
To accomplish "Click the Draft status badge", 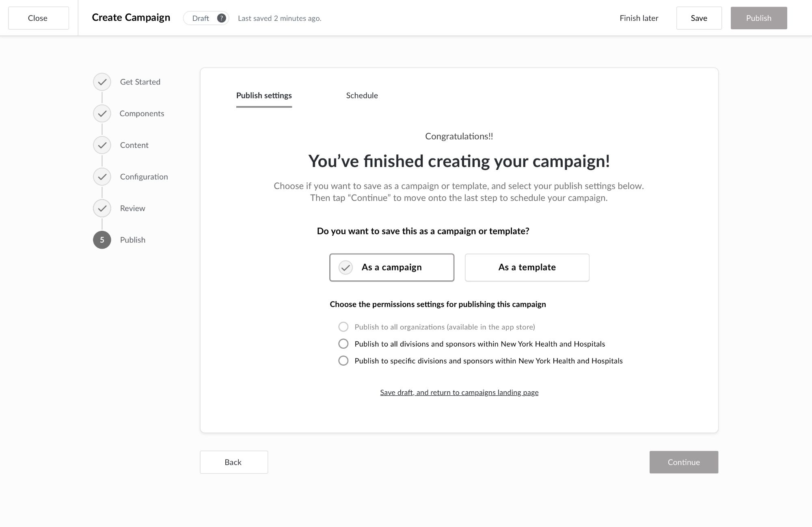I will [x=201, y=18].
